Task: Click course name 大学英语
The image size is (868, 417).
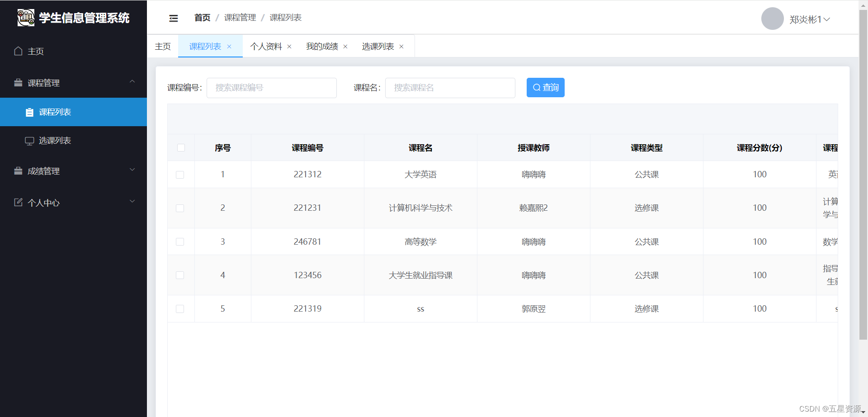Action: (x=420, y=175)
